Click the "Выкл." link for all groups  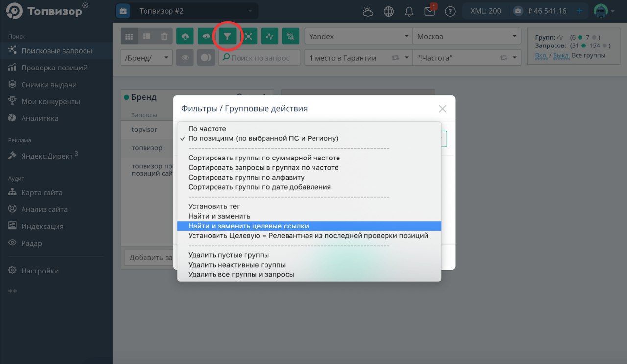561,55
